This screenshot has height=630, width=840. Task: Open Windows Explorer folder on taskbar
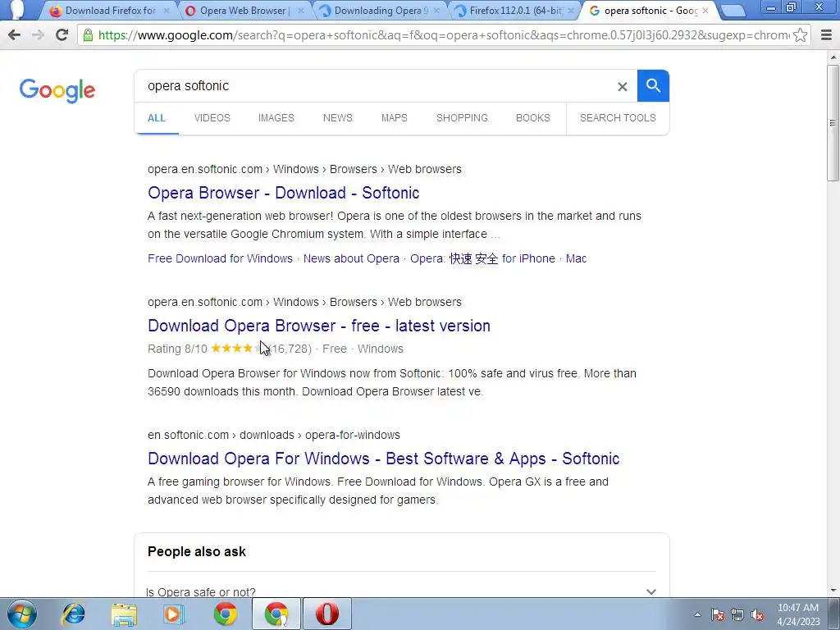[124, 614]
